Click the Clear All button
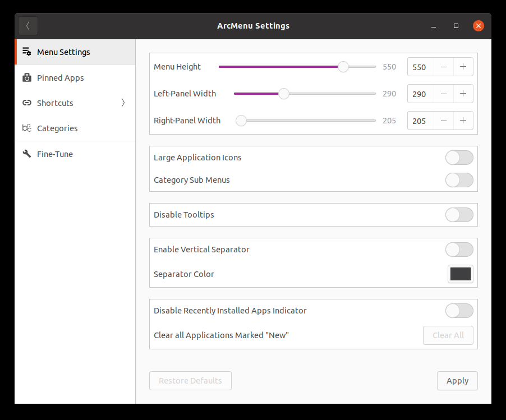 448,335
